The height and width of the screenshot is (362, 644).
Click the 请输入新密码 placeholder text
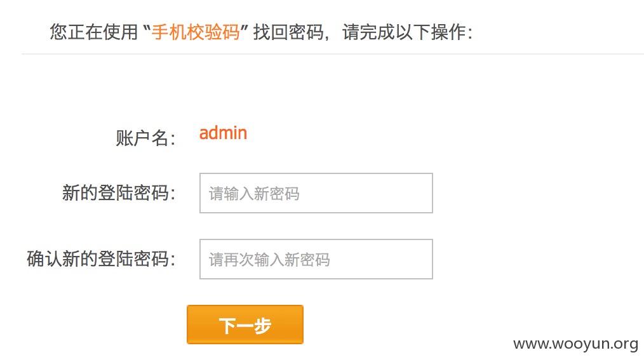click(254, 194)
